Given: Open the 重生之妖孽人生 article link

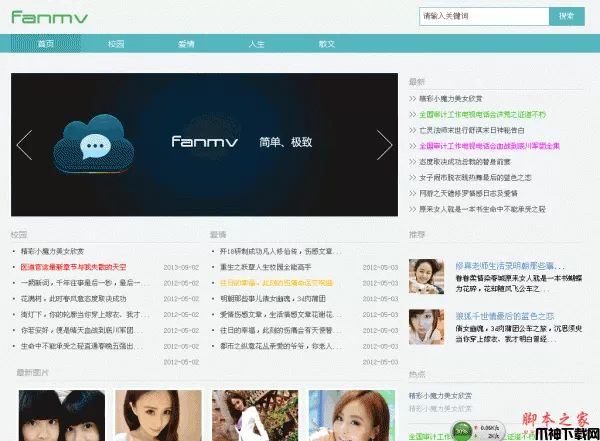Looking at the screenshot, I should tap(266, 267).
